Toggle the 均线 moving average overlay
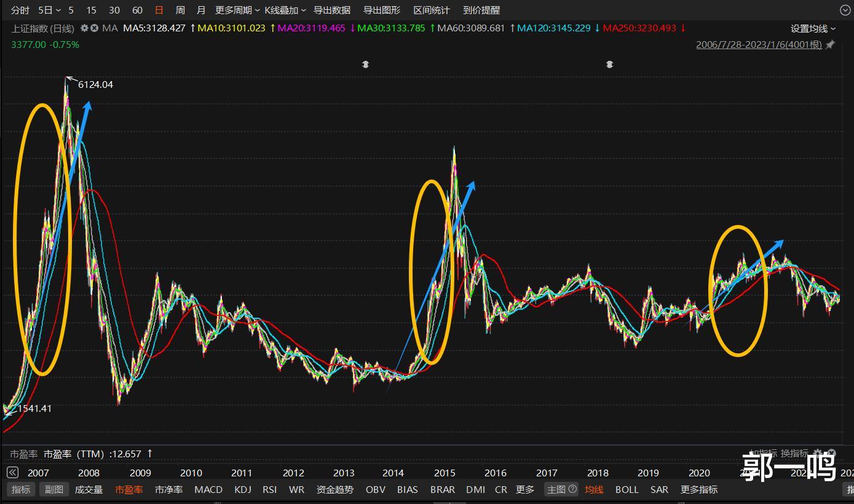Screen dimensions: 854x504 coord(594,489)
